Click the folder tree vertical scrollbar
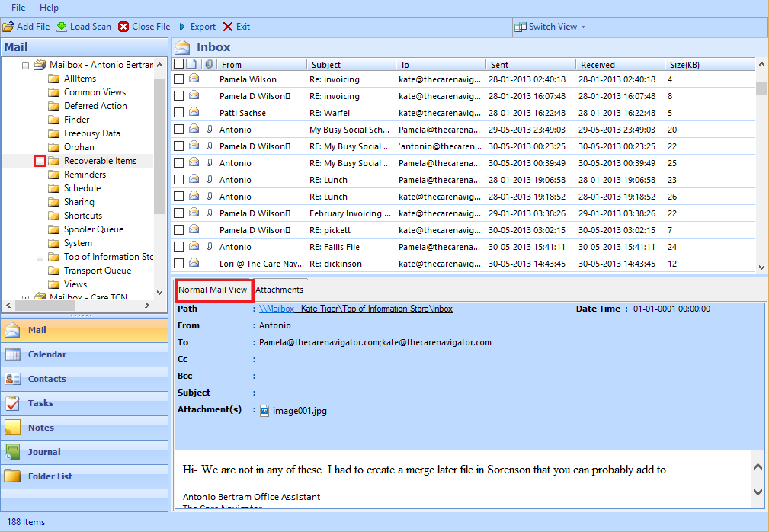 tap(159, 146)
